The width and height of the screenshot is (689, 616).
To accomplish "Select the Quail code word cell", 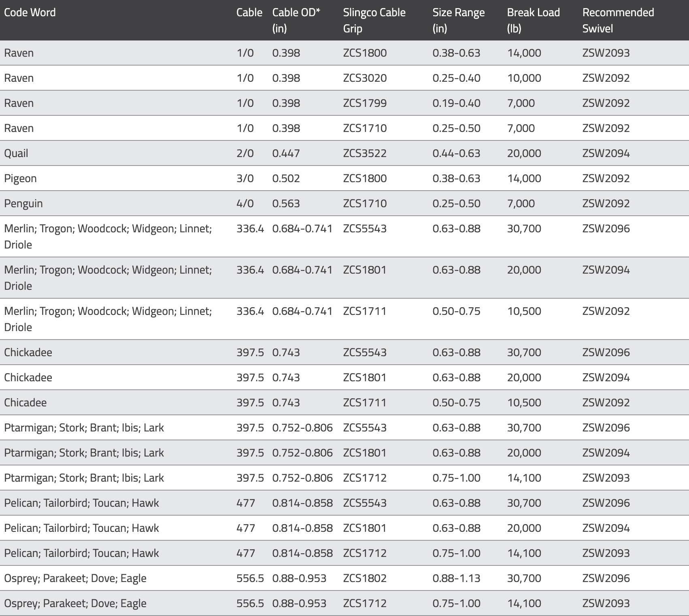I will [16, 153].
